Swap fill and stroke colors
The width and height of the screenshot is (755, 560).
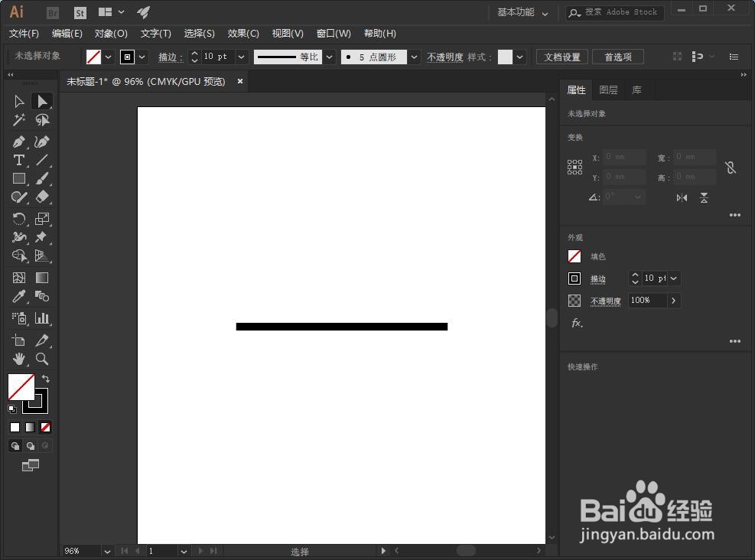coord(46,379)
